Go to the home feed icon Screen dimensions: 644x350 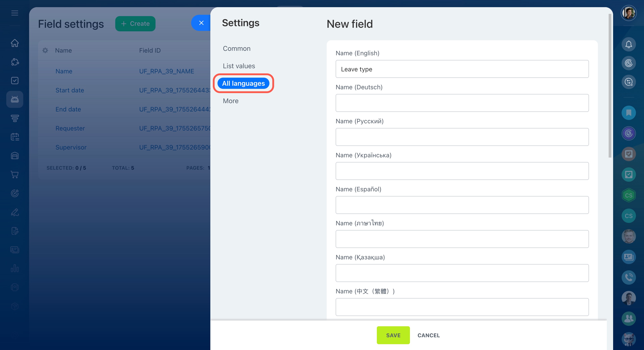[15, 43]
